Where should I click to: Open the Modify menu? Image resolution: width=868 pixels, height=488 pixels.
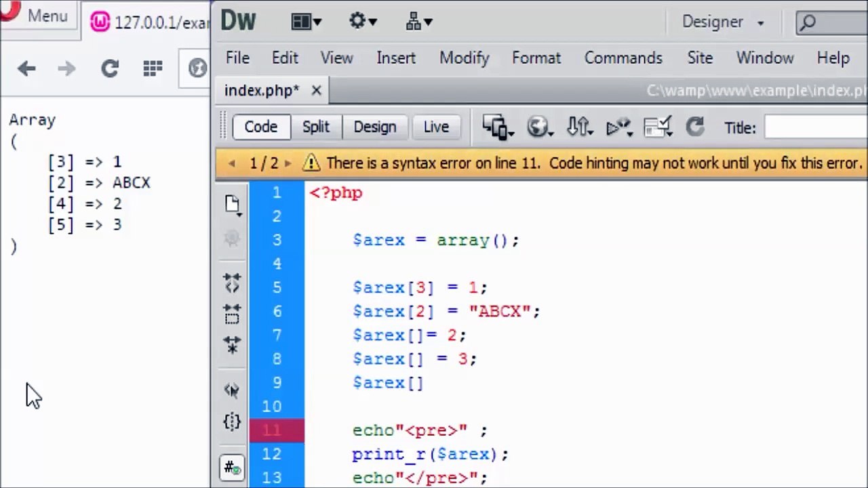(464, 58)
